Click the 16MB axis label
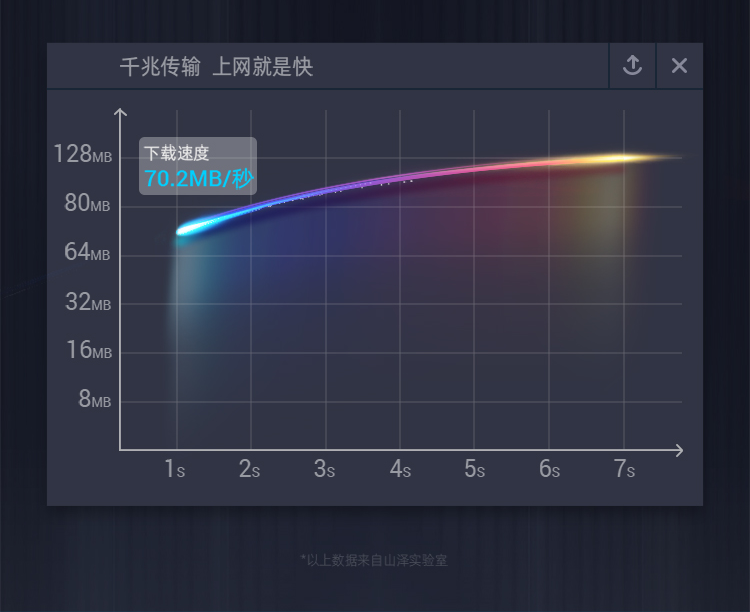The width and height of the screenshot is (750, 612). tap(89, 350)
